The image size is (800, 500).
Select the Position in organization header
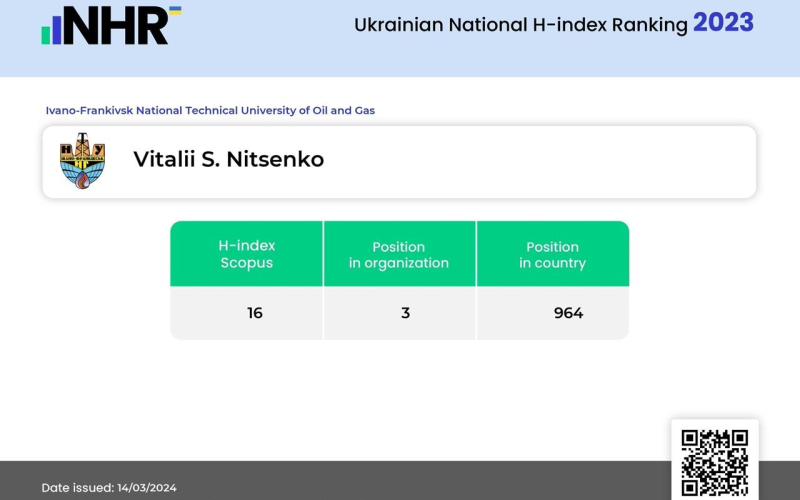(399, 254)
